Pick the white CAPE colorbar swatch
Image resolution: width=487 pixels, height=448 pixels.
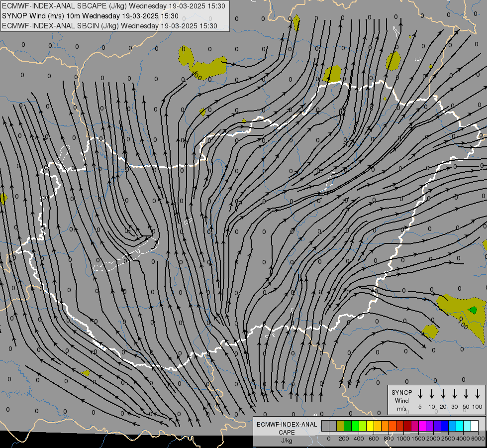[x=474, y=426]
